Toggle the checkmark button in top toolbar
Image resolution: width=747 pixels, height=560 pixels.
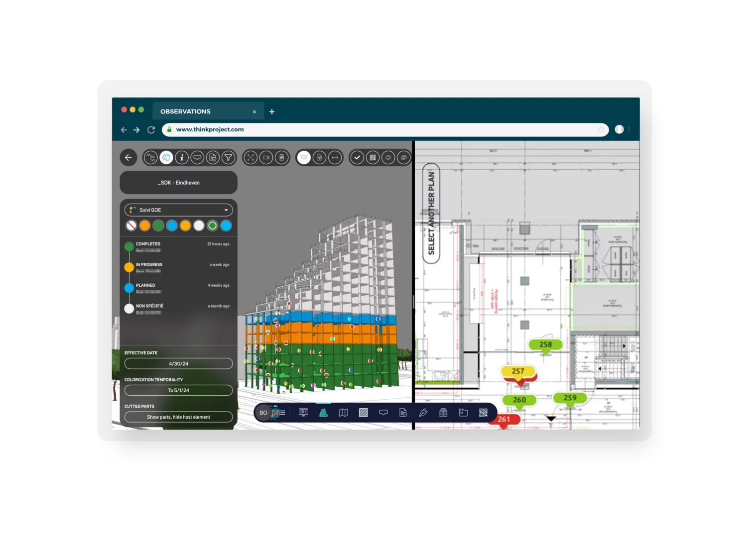tap(357, 158)
